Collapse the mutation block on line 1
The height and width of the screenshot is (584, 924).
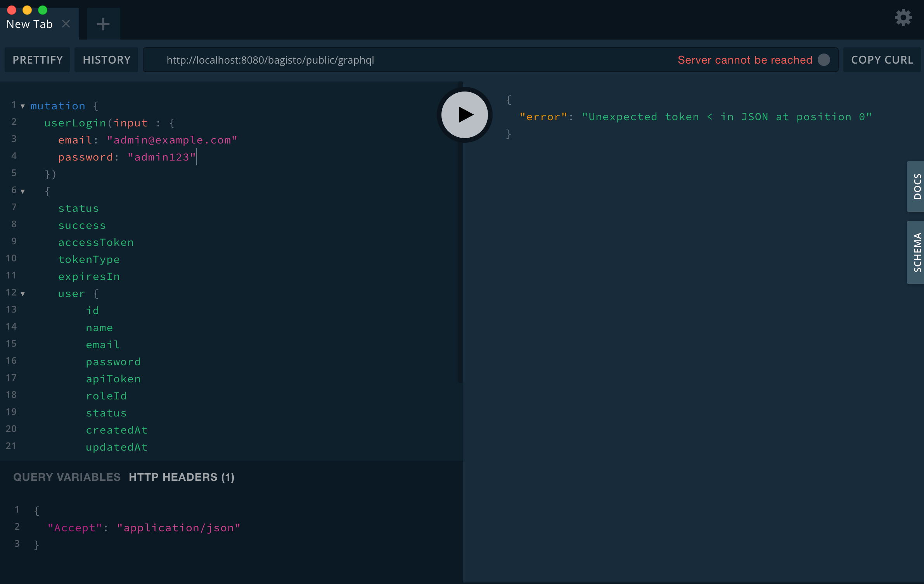(22, 106)
